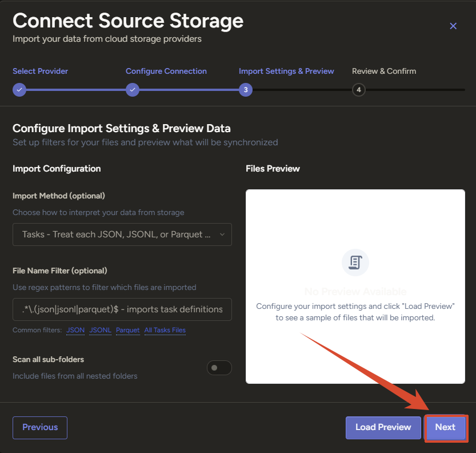
Task: Apply the JSONL common filter
Action: (x=100, y=330)
